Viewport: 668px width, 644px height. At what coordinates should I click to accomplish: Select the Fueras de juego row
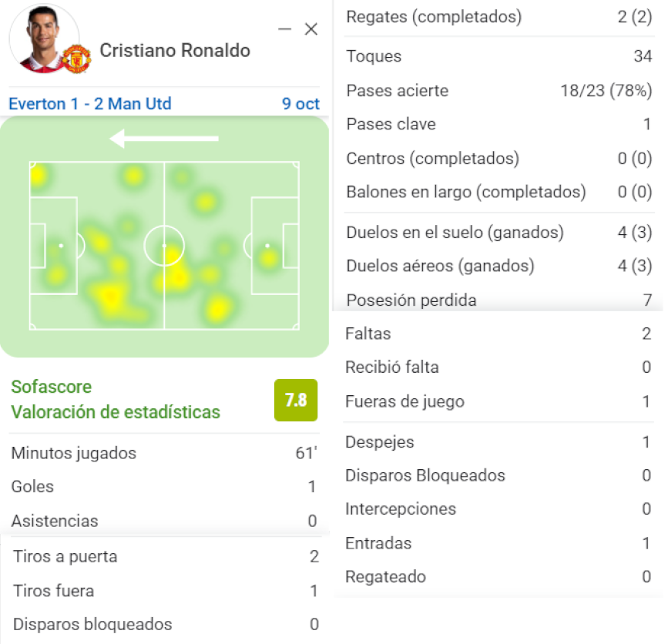tap(498, 401)
